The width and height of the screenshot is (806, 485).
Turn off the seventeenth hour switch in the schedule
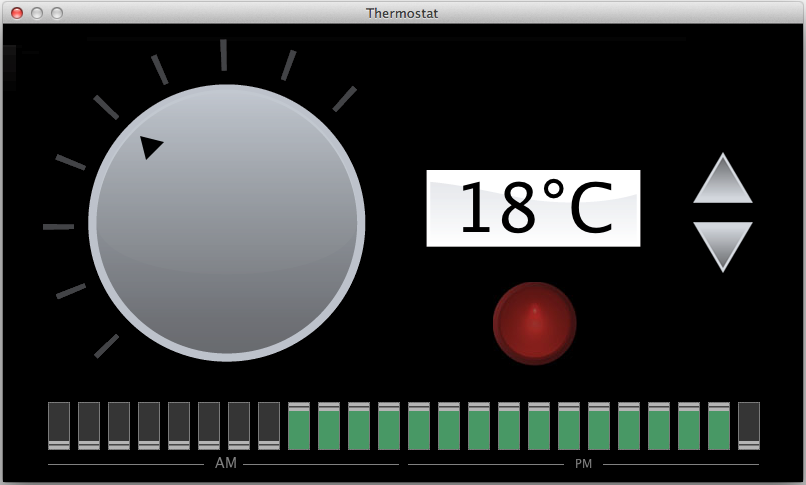pyautogui.click(x=539, y=426)
